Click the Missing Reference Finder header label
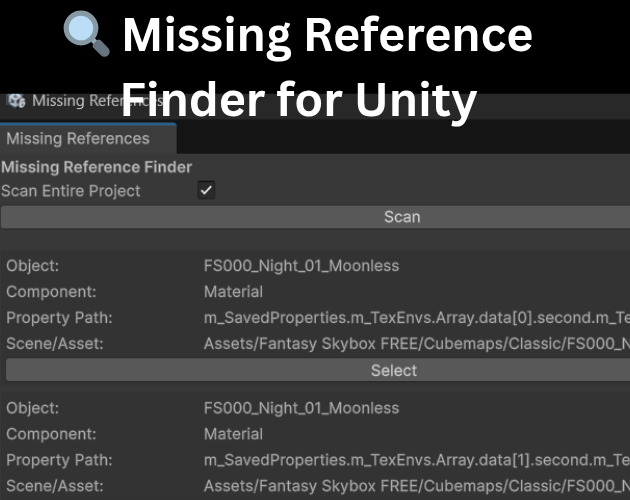This screenshot has height=500, width=630. 97,167
